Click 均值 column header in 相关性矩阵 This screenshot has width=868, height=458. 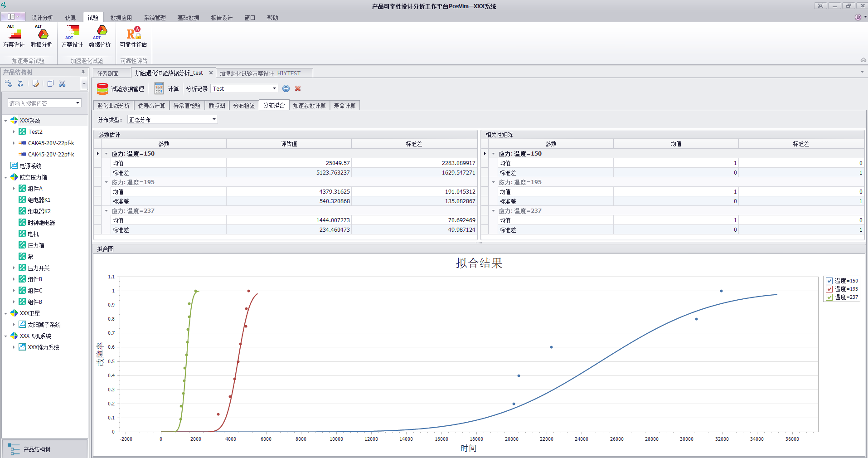click(676, 144)
